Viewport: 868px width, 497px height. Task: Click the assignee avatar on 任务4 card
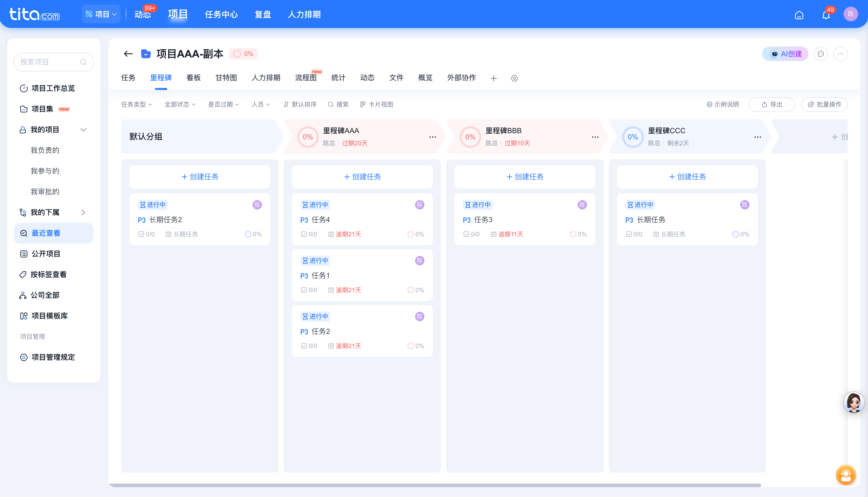point(420,205)
